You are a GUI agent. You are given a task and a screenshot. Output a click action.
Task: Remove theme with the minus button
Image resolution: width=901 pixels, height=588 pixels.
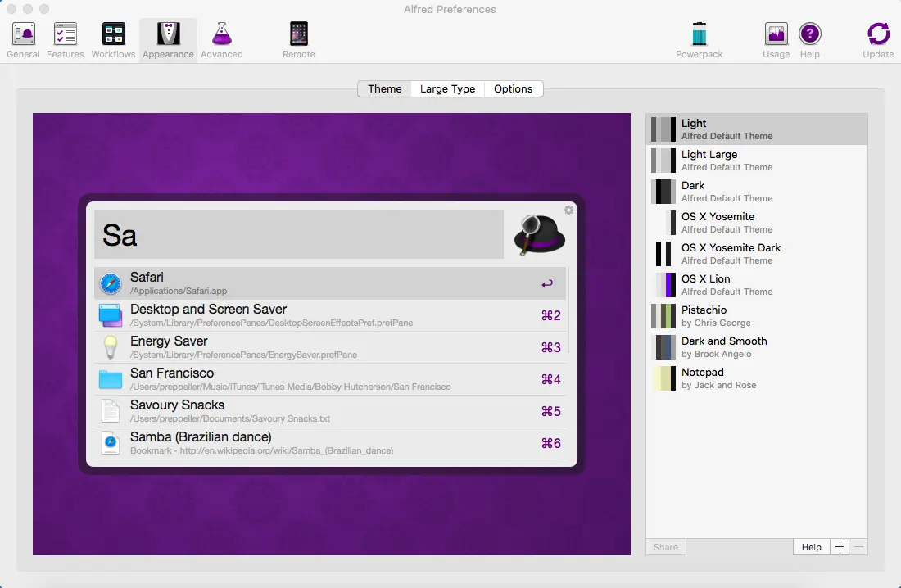(x=858, y=547)
